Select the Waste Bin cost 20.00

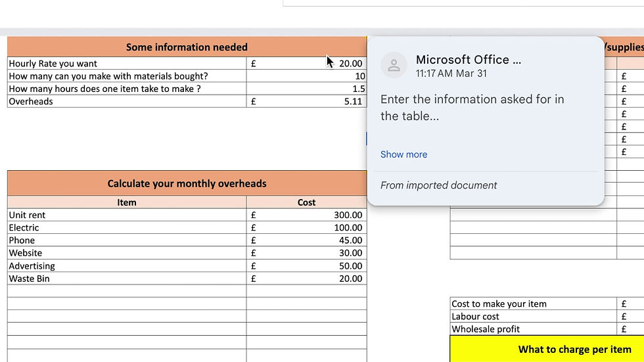coord(306,279)
